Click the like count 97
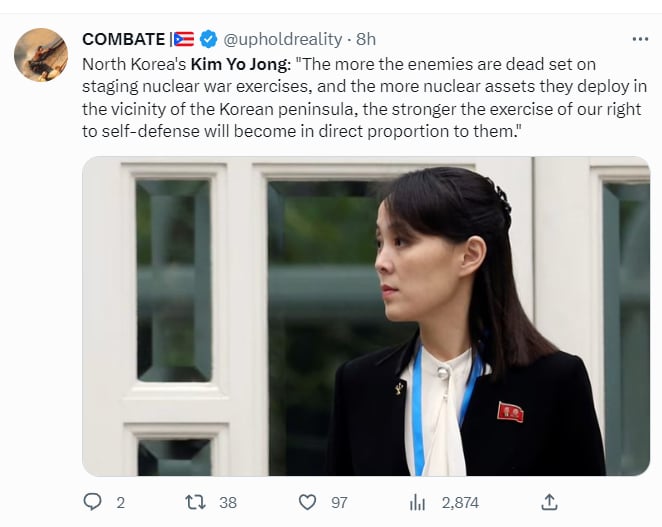The height and width of the screenshot is (527, 662). tap(339, 503)
